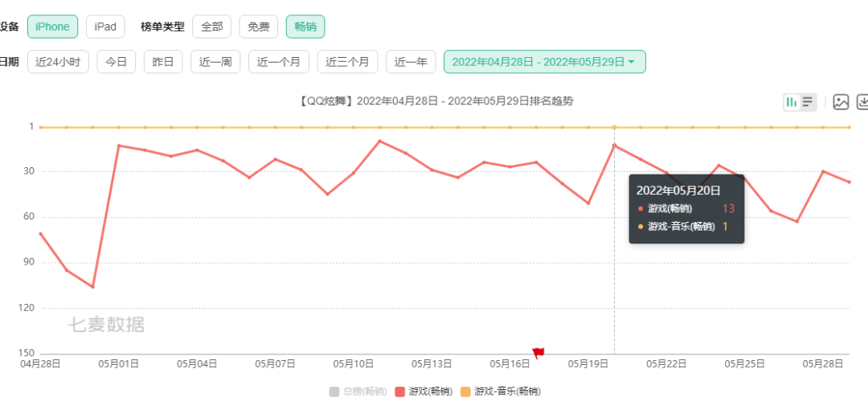Toggle 总榜(畅销) legend series

358,391
